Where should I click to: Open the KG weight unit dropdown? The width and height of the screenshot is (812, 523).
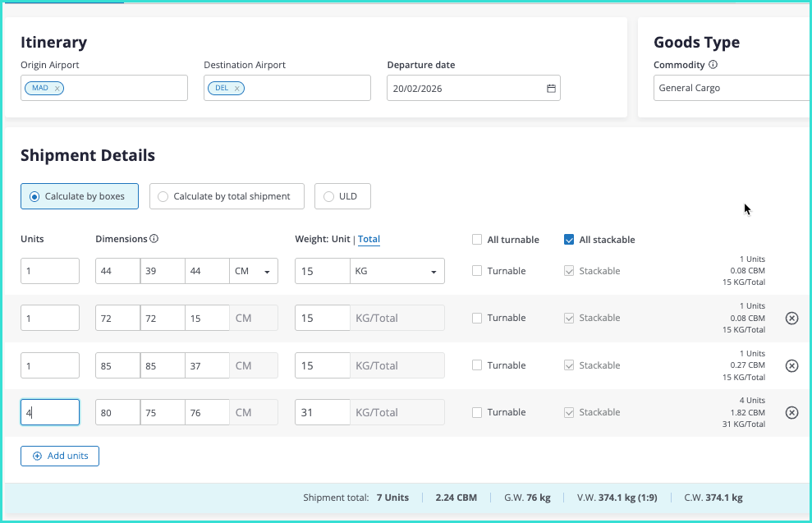397,271
